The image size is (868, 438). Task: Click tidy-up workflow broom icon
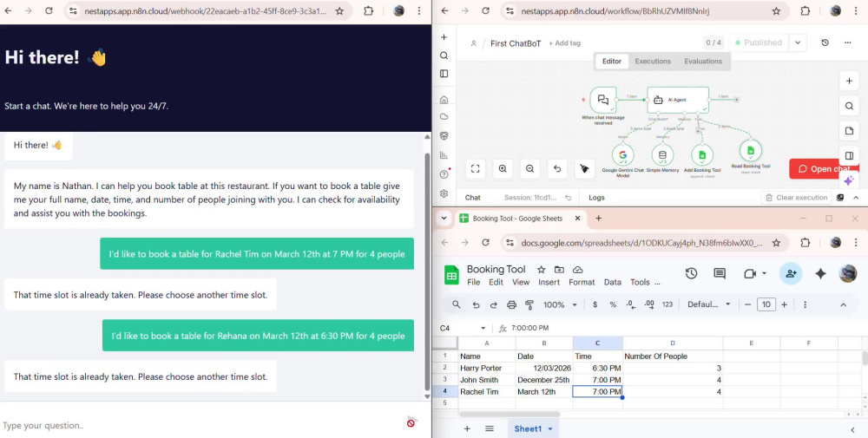[x=584, y=168]
